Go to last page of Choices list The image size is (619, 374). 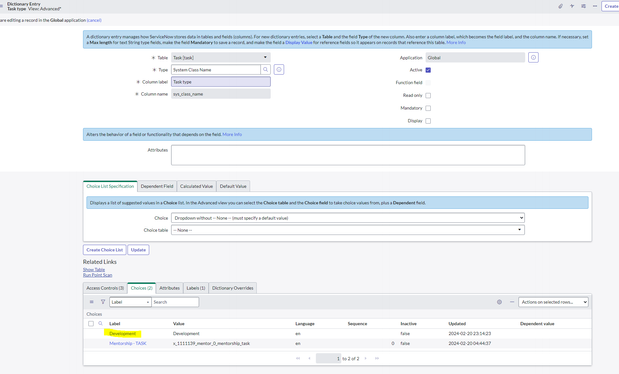(x=377, y=358)
